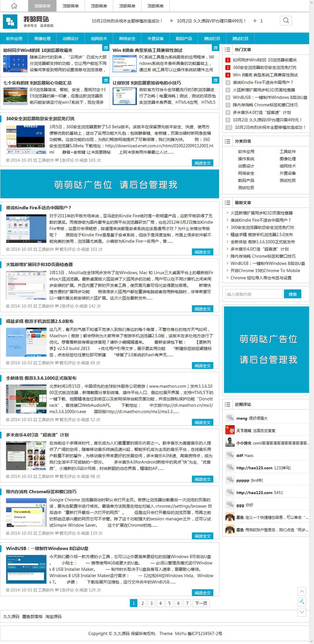
Task: Open 动画设计 in the blue navigation bar
Action: (x=71, y=39)
